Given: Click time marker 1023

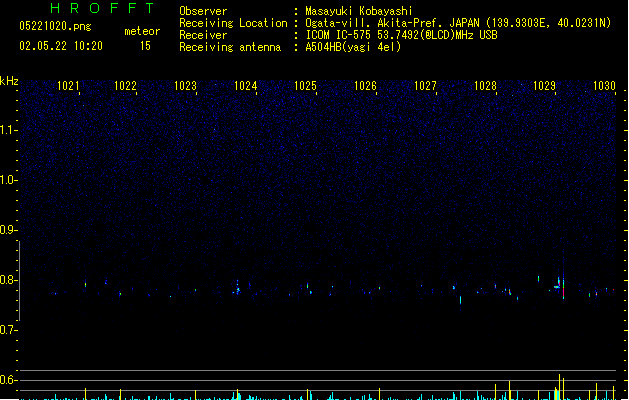Looking at the screenshot, I should pos(185,86).
